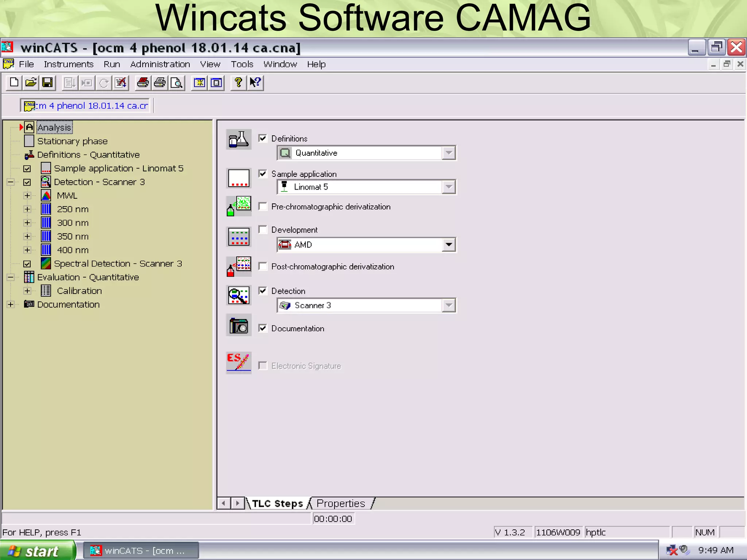Click the Spectral Detection icon in tree
The image size is (747, 560).
tap(46, 264)
